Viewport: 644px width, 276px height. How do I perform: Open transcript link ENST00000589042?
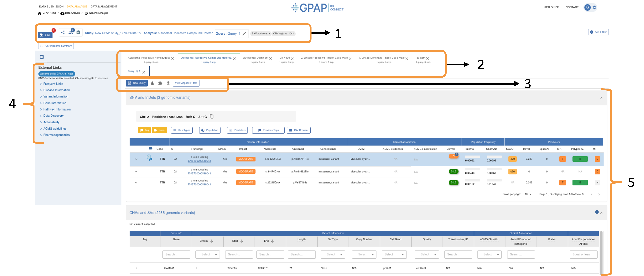coord(199,161)
